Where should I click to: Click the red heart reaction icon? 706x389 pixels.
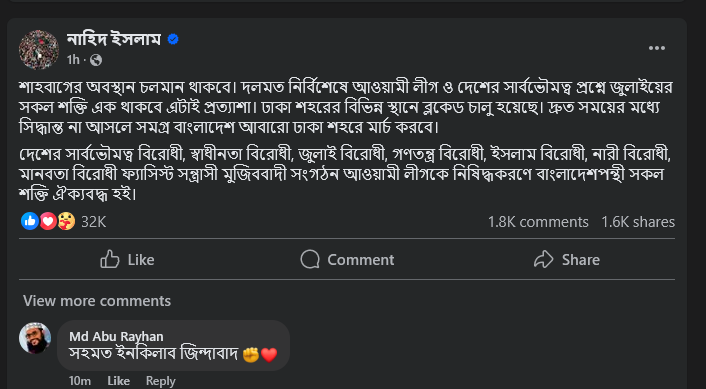(x=48, y=221)
